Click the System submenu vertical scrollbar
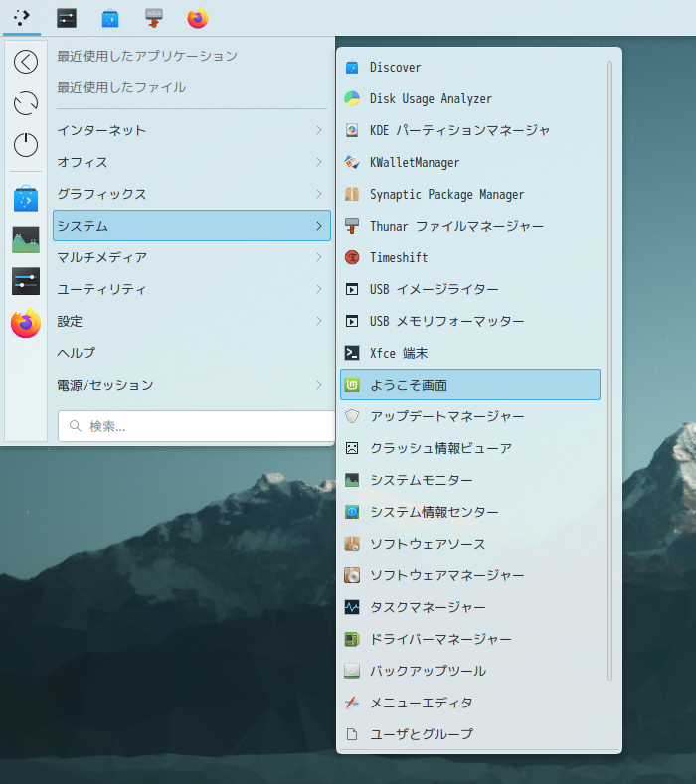This screenshot has height=784, width=696. tap(609, 371)
